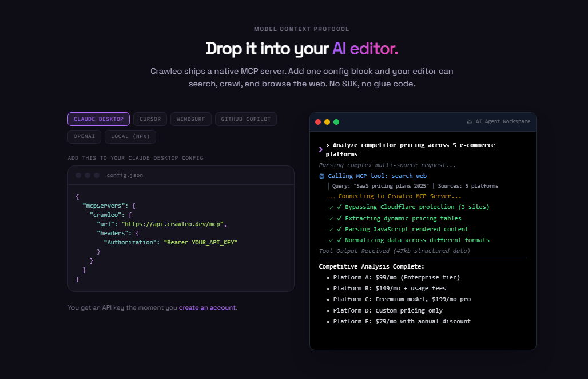Click the 'Platform A: $99/mo' line
This screenshot has height=379, width=588.
396,277
